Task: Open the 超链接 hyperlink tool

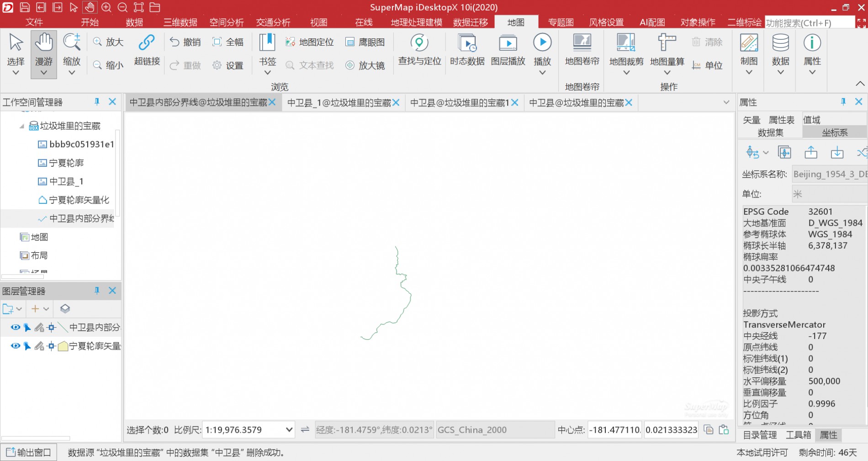Action: pos(147,49)
